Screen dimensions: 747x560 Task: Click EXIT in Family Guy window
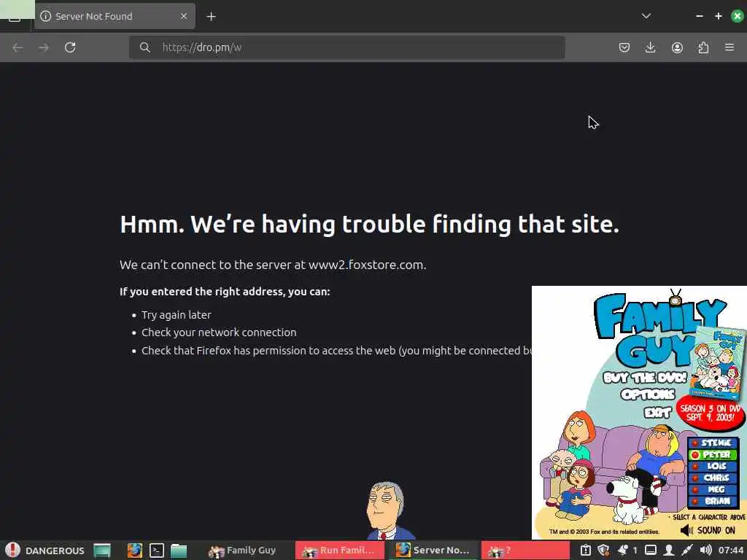[657, 413]
